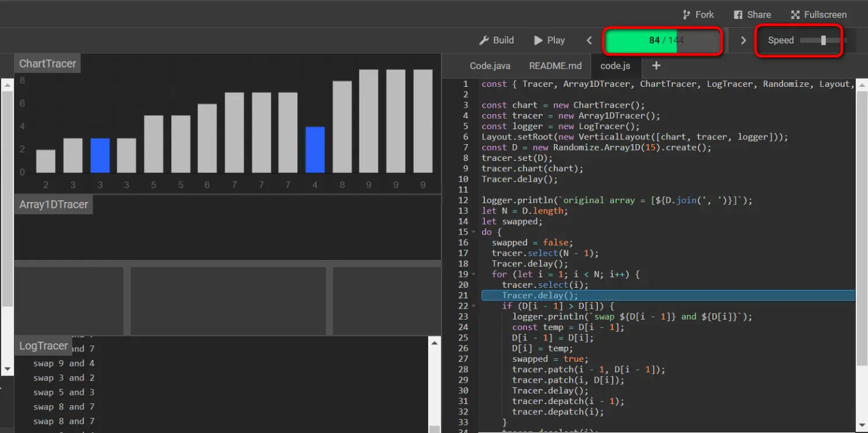This screenshot has height=433, width=868.
Task: Click the chart bar labeled 6
Action: point(207,138)
